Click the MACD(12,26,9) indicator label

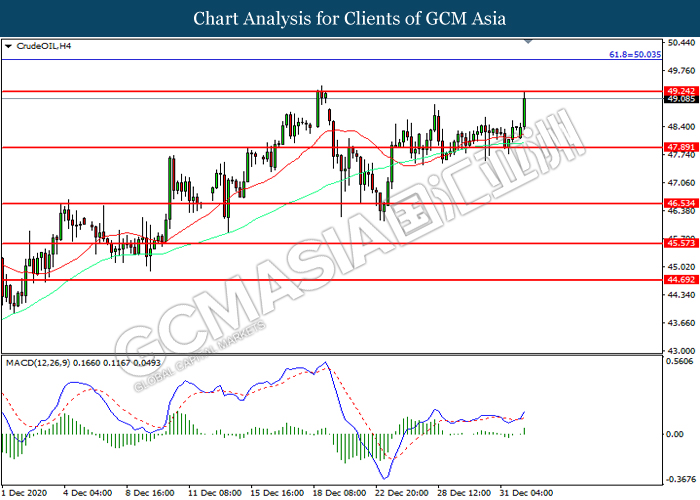coord(38,363)
